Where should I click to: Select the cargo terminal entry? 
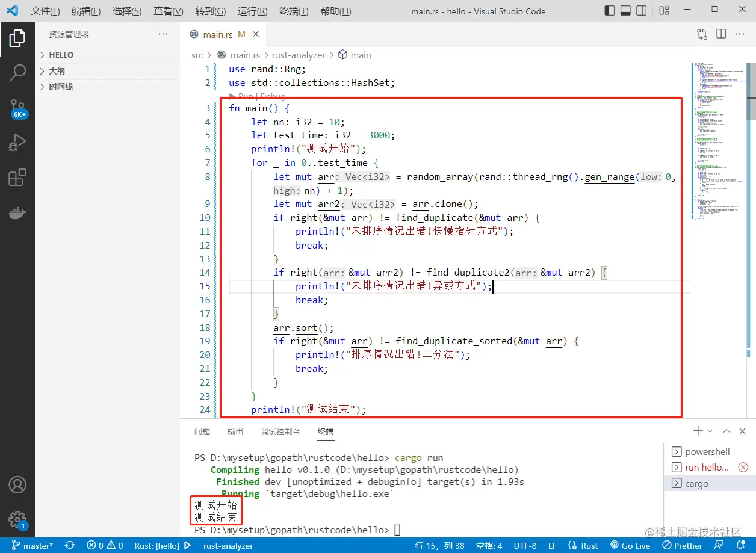[x=710, y=484]
